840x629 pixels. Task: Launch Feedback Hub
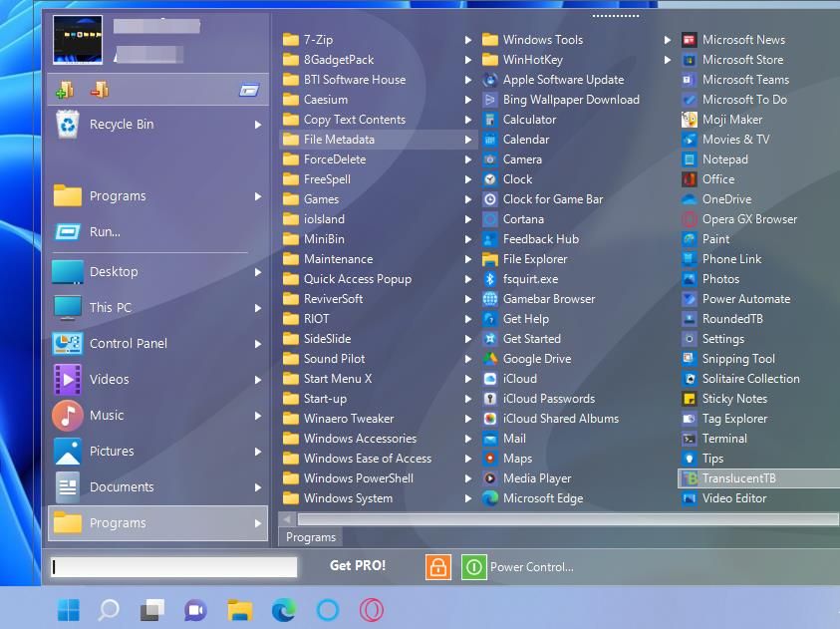[531, 239]
